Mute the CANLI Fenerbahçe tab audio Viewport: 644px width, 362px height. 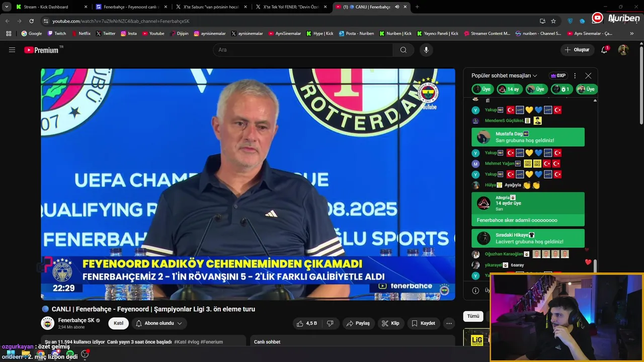pos(397,7)
